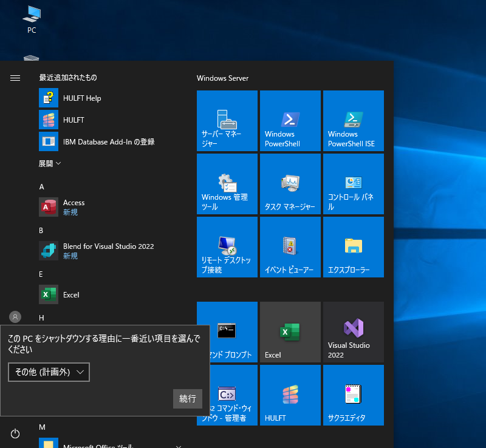This screenshot has width=486, height=448.
Task: Open the Windows PowerShell ISE tile
Action: click(354, 121)
